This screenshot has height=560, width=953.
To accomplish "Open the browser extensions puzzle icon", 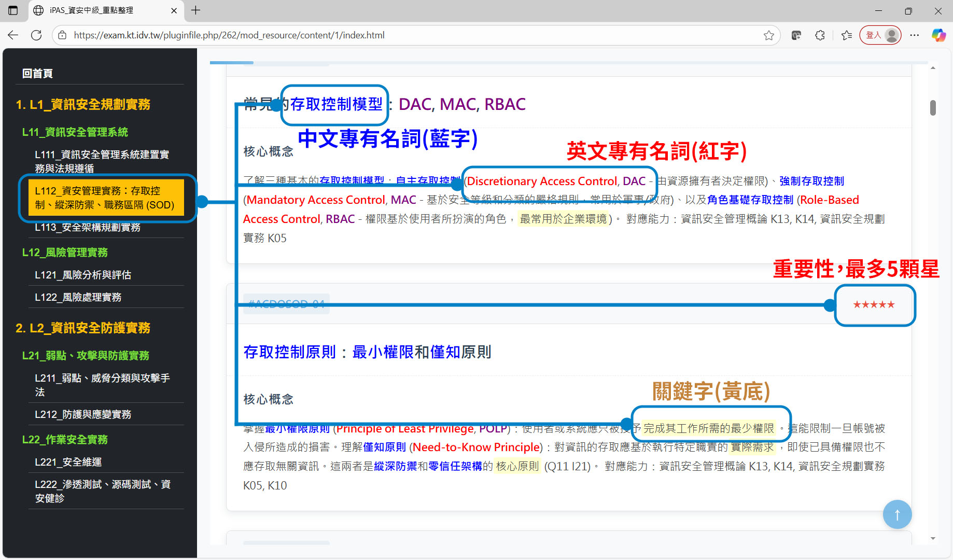I will click(820, 35).
